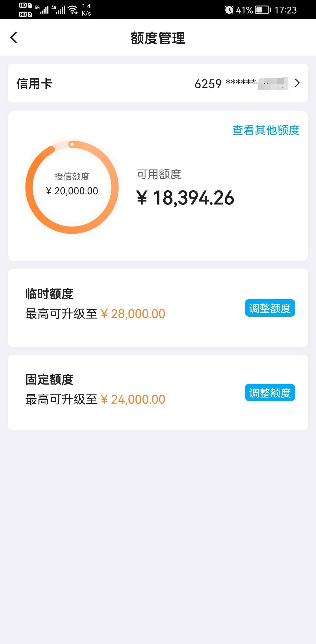Screen dimensions: 316x644
Task: Tap the 可用额度 amount ¥18,394.26
Action: 185,198
